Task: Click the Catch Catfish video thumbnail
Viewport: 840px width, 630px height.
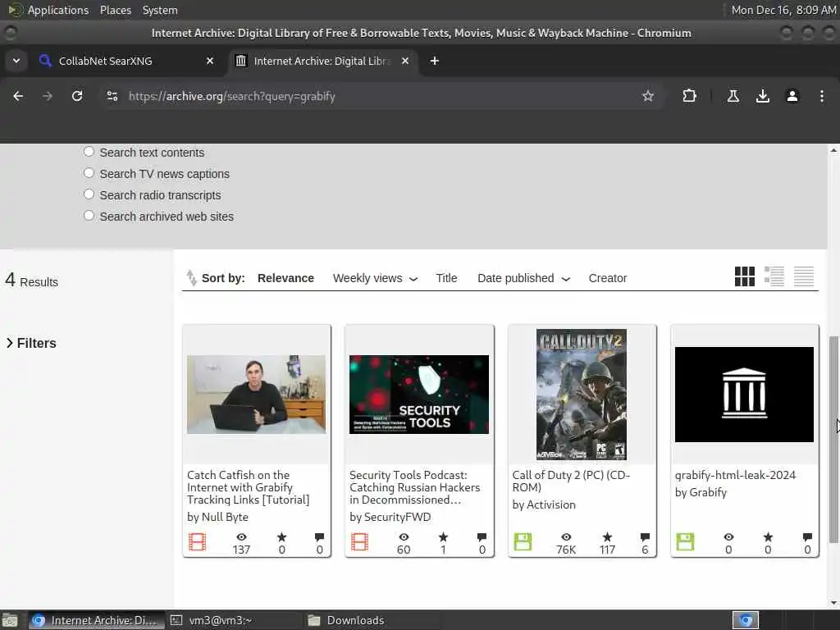Action: 256,395
